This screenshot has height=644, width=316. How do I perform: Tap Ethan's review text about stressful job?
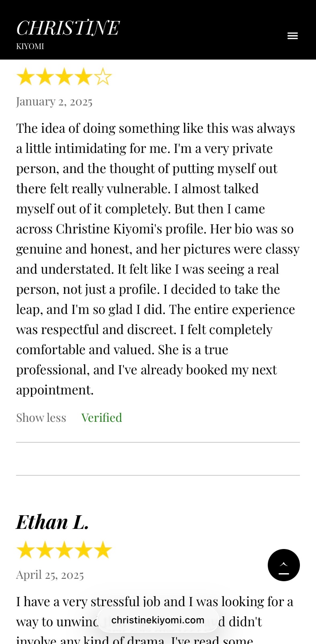(154, 602)
